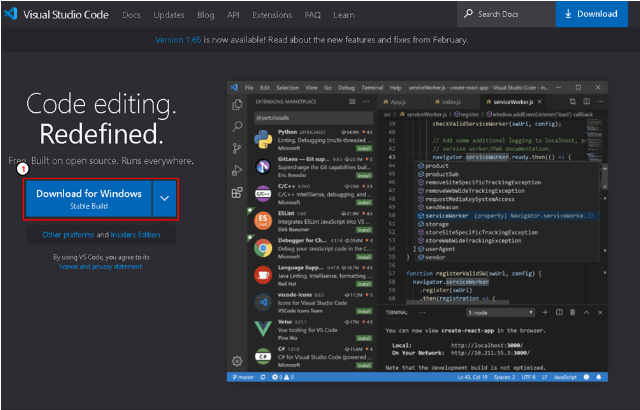This screenshot has width=640, height=410.
Task: Select the Debugger for Chrome extension icon
Action: pyautogui.click(x=263, y=248)
